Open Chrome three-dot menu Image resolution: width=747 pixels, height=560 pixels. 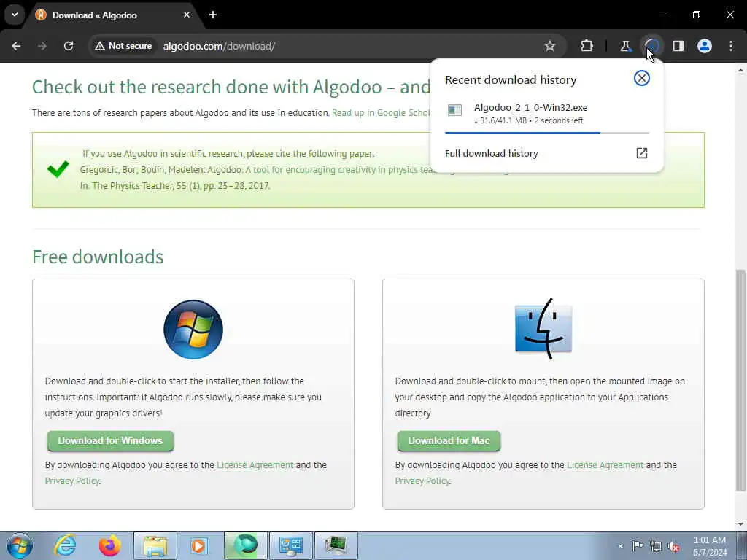click(x=731, y=46)
